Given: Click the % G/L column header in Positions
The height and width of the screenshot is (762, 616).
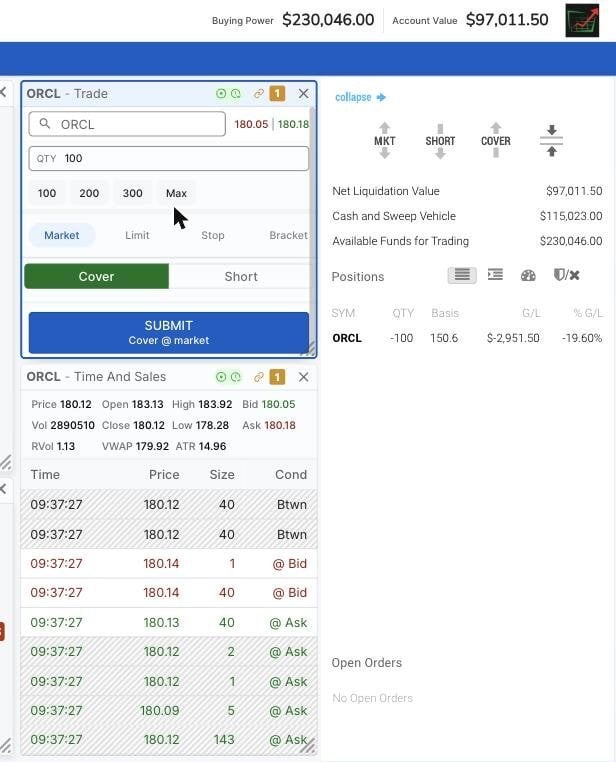Looking at the screenshot, I should (x=588, y=313).
